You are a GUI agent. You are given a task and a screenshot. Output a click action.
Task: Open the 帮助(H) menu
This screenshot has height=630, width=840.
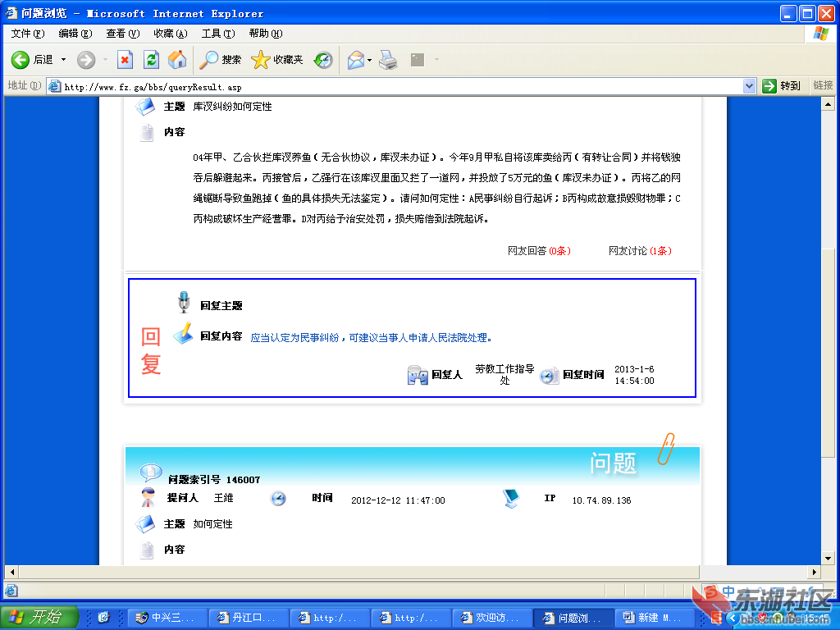(266, 33)
